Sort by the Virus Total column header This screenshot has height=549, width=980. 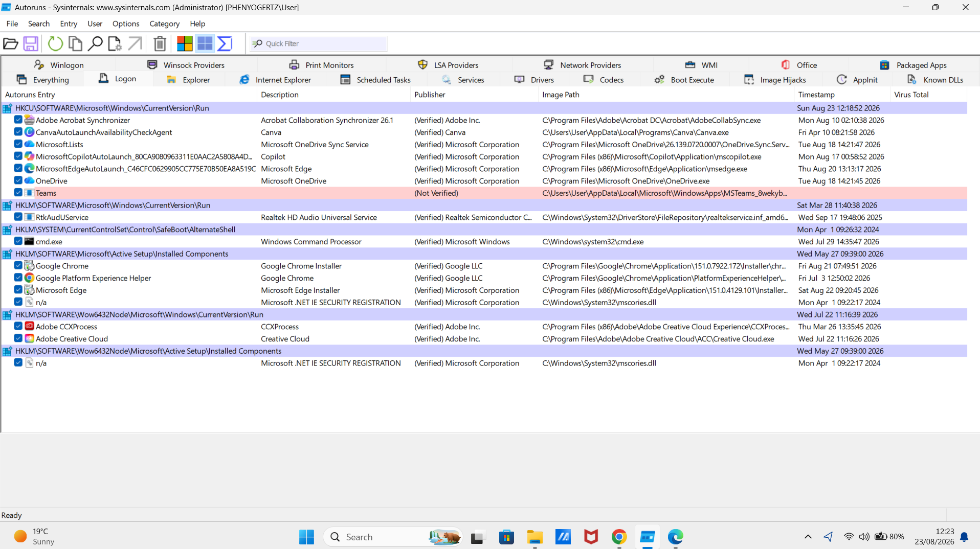click(928, 95)
